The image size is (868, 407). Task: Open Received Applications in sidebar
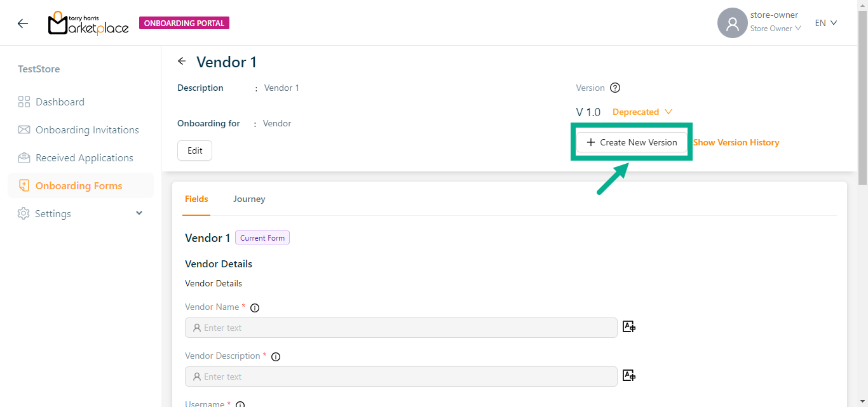84,158
